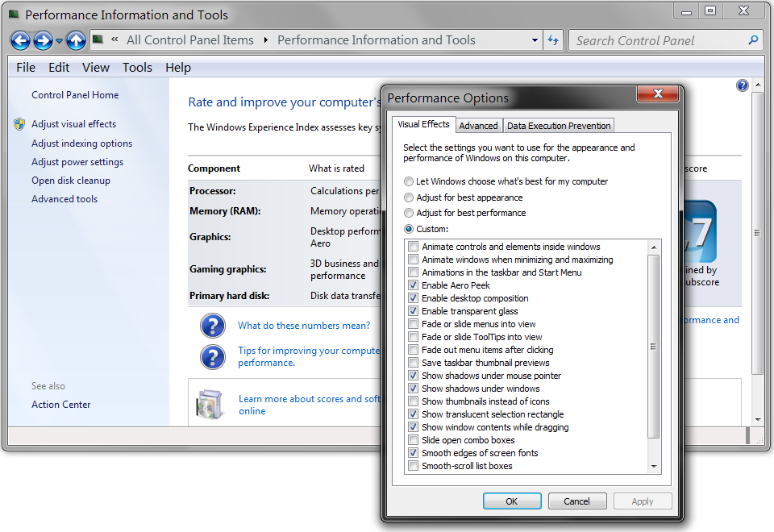Viewport: 774px width, 532px height.
Task: Click main window scrollbar down arrow
Action: point(758,420)
